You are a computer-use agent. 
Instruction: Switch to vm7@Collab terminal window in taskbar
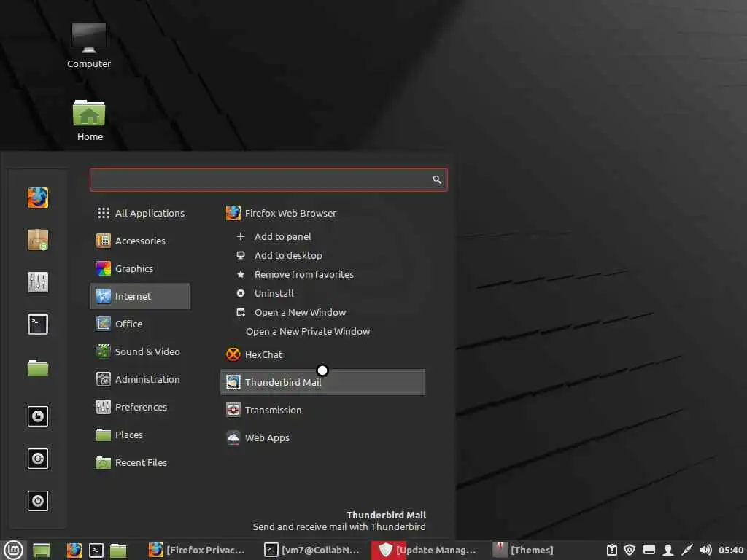(312, 550)
